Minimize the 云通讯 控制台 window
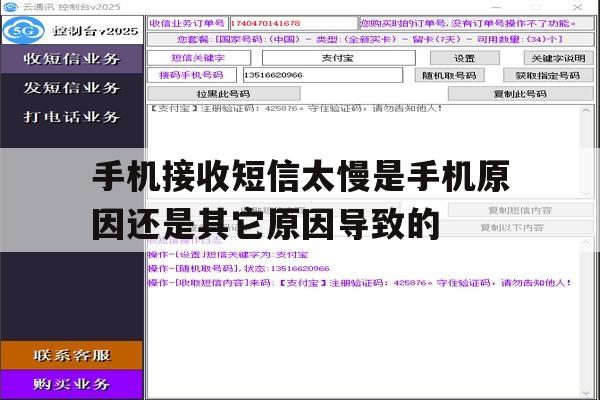Viewport: 600px width, 400px height. coord(496,7)
